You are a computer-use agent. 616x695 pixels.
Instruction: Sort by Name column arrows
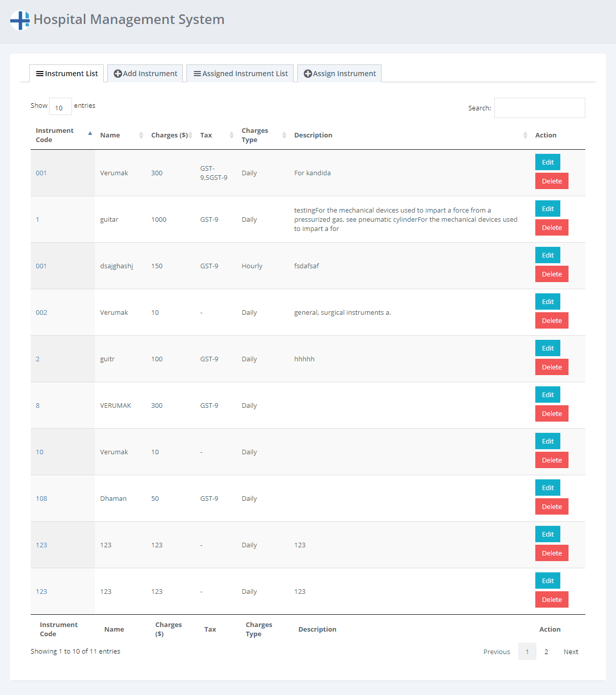(x=141, y=135)
